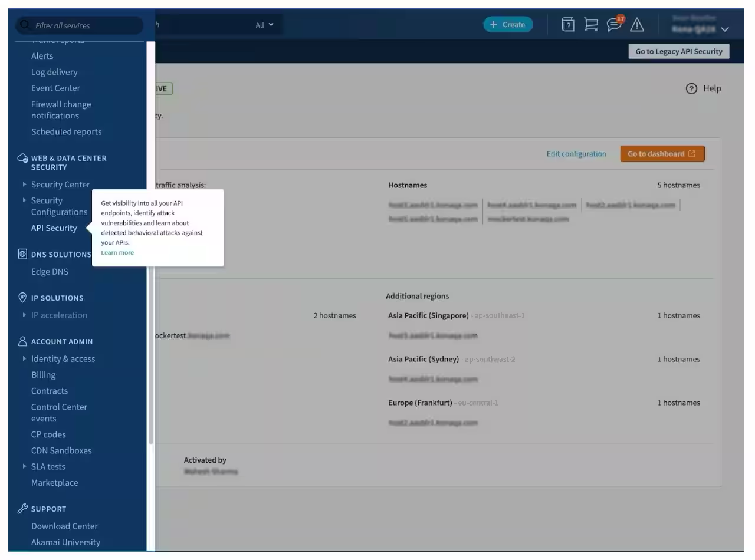Open the cloud Web & Data Center Security icon
Image resolution: width=755 pixels, height=560 pixels.
point(22,158)
